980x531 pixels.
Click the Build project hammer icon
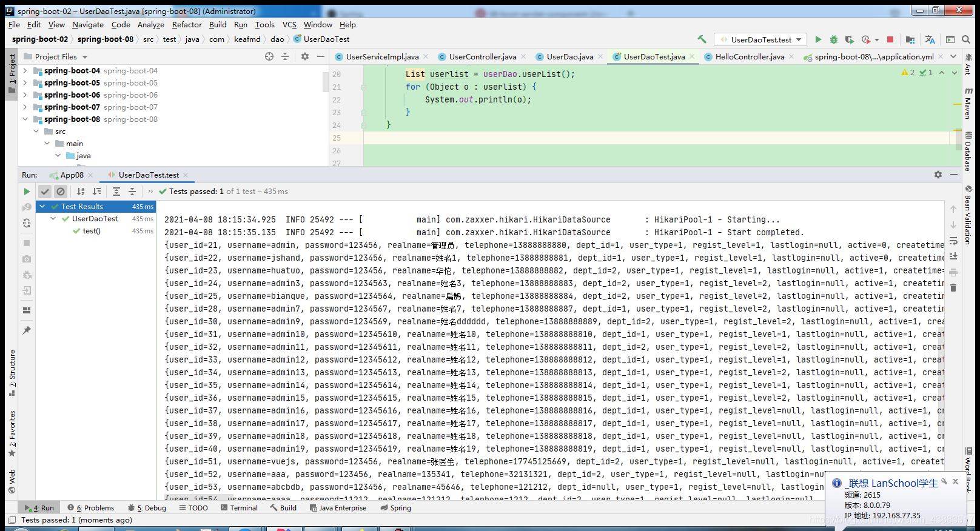click(702, 39)
